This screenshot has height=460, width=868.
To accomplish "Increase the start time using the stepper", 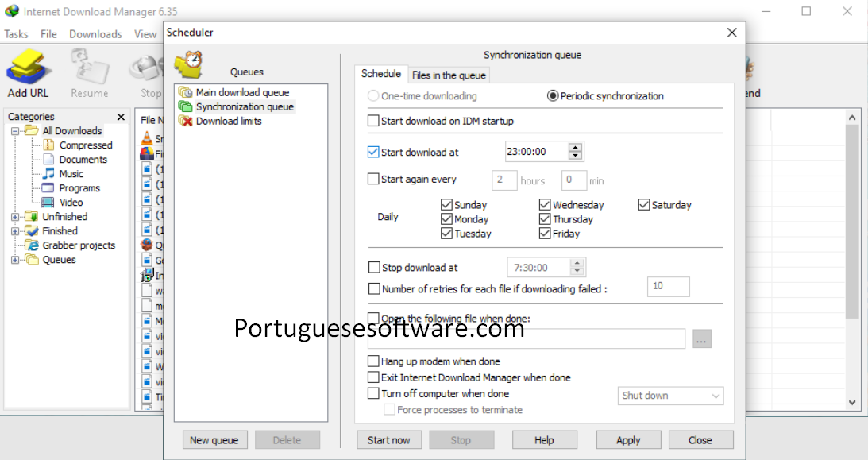I will point(576,147).
